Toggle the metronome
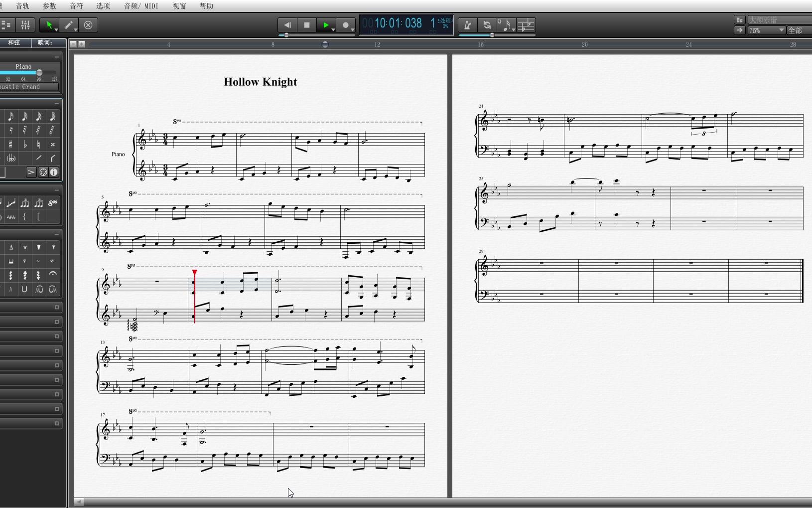The width and height of the screenshot is (812, 508). (467, 25)
